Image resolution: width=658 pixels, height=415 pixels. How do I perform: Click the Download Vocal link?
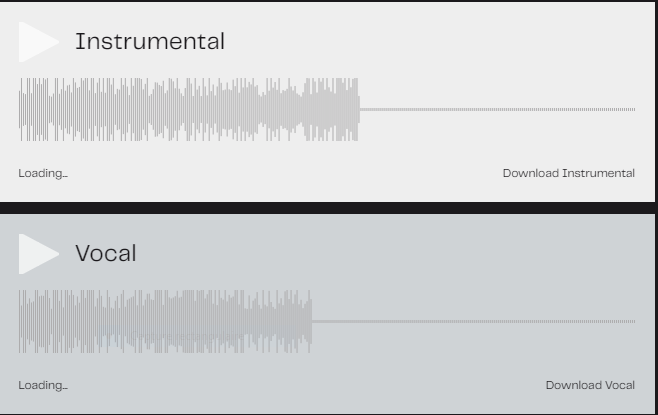pyautogui.click(x=590, y=385)
